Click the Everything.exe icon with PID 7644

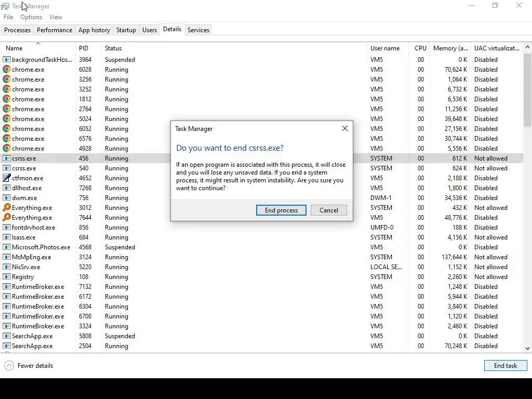pyautogui.click(x=6, y=218)
